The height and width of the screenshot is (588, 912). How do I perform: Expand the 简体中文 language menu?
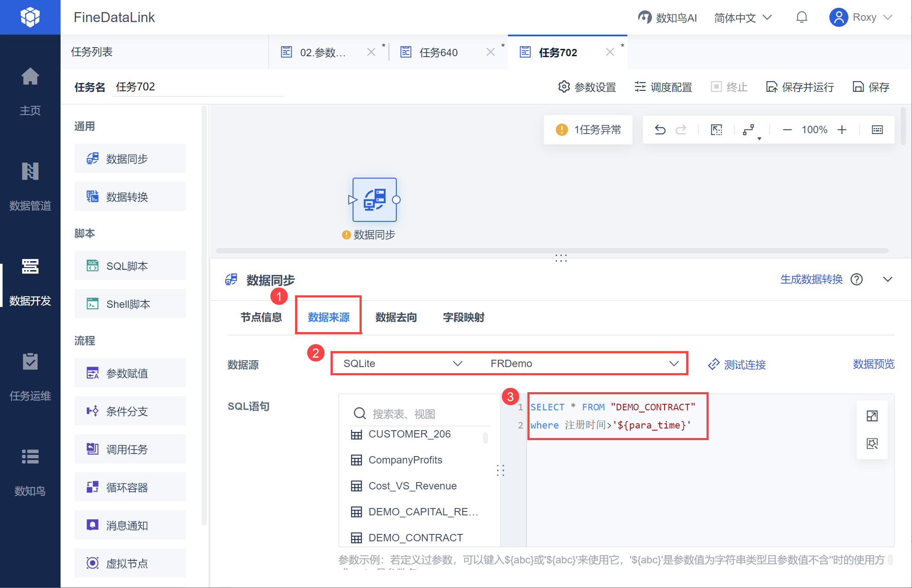tap(743, 18)
